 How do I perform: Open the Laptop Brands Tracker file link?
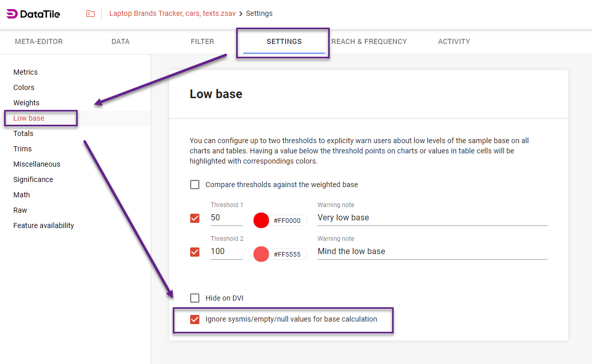click(x=172, y=14)
